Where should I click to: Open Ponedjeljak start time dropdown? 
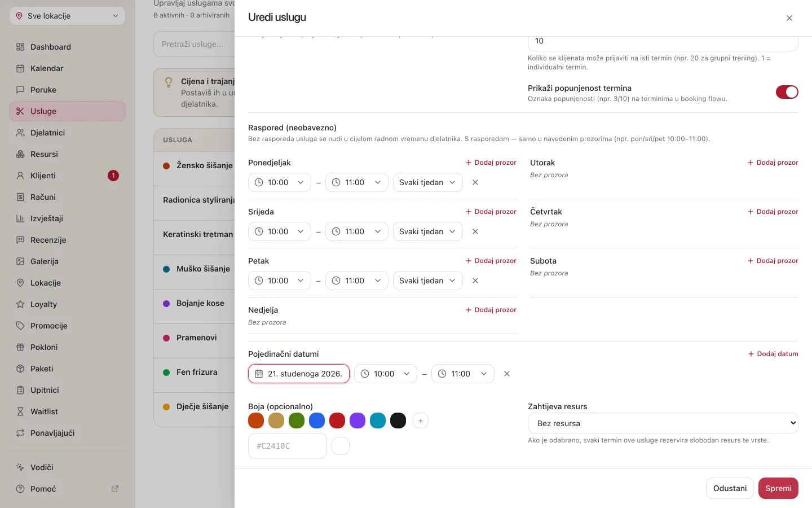pyautogui.click(x=280, y=182)
